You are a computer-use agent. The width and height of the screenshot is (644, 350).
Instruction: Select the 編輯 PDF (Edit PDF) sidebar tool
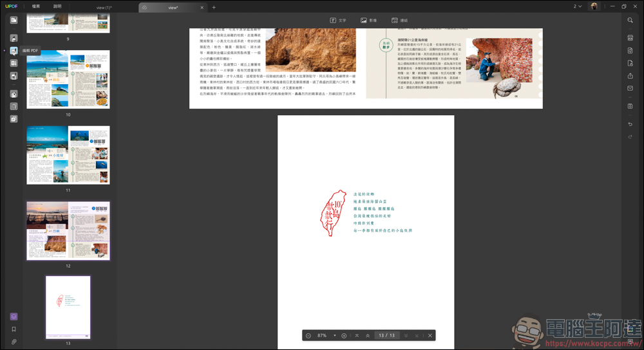(x=14, y=50)
